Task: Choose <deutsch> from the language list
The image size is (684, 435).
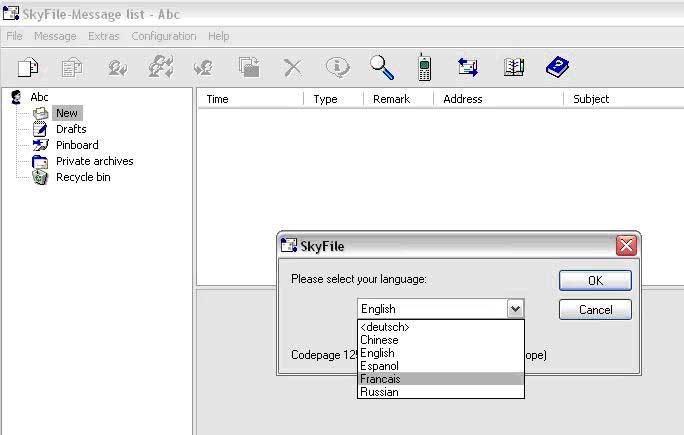Action: point(441,327)
